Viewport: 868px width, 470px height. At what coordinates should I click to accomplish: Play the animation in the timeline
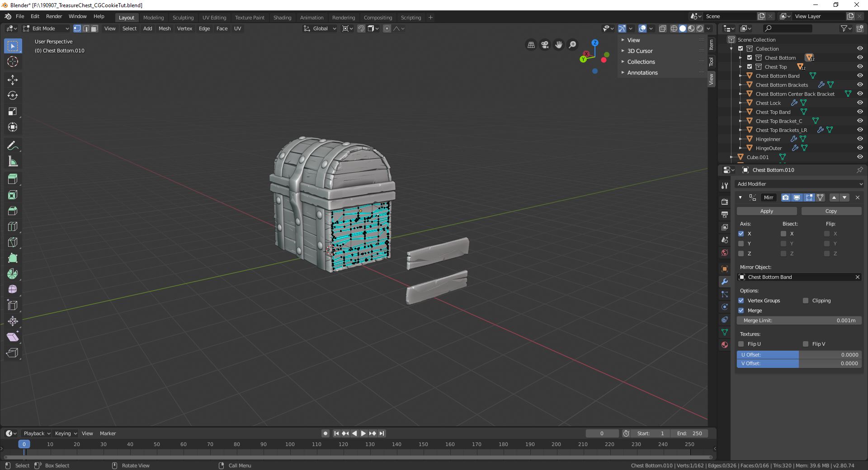click(x=363, y=433)
